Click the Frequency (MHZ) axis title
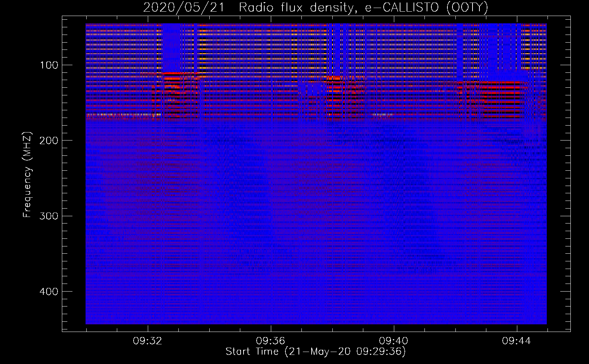The height and width of the screenshot is (364, 589). pyautogui.click(x=28, y=175)
